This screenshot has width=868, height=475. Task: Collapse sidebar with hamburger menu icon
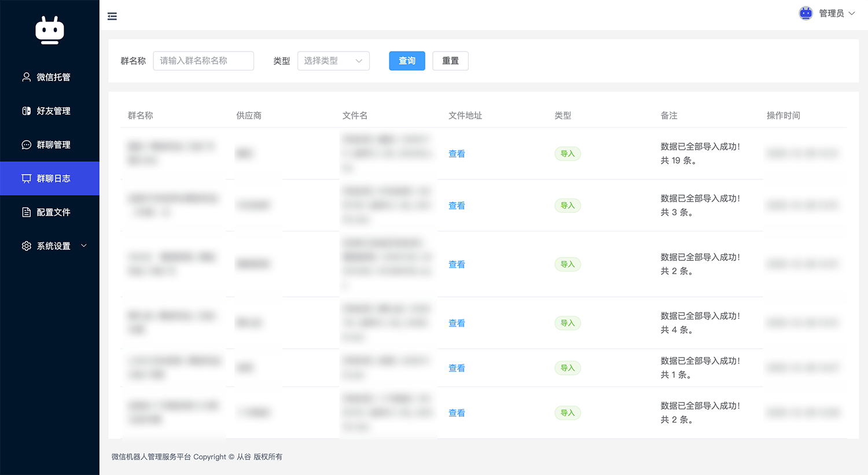(x=112, y=16)
